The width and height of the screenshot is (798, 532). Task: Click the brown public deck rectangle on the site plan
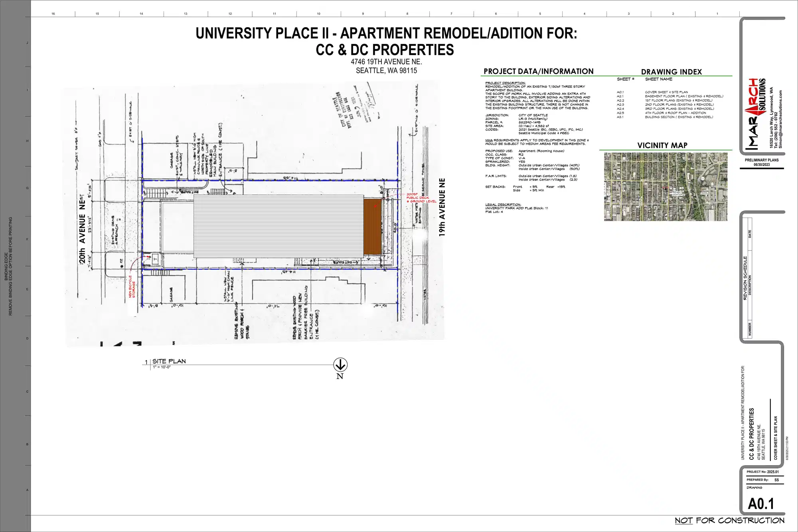pyautogui.click(x=372, y=227)
